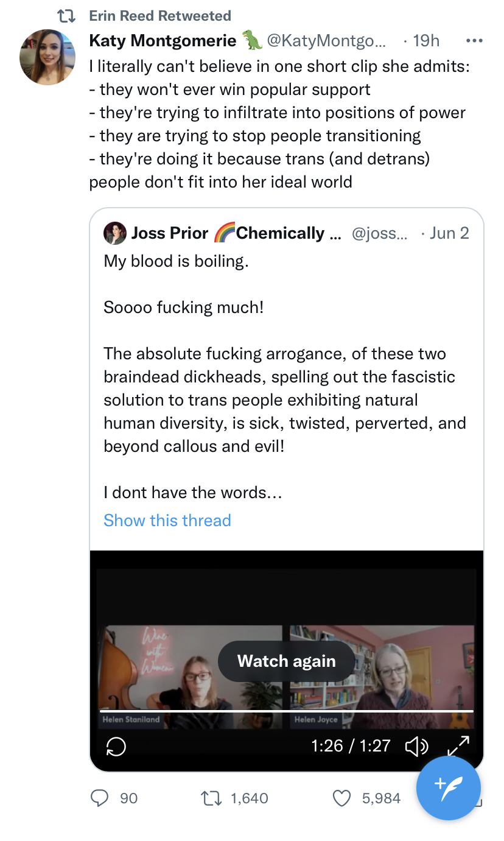Select the Joss Prior display name
504x841 pixels.
click(x=169, y=233)
